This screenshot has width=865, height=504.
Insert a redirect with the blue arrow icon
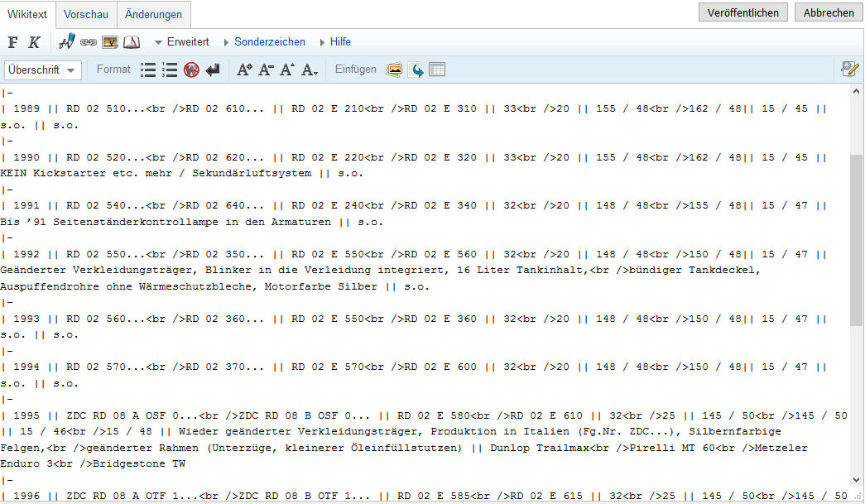click(417, 70)
